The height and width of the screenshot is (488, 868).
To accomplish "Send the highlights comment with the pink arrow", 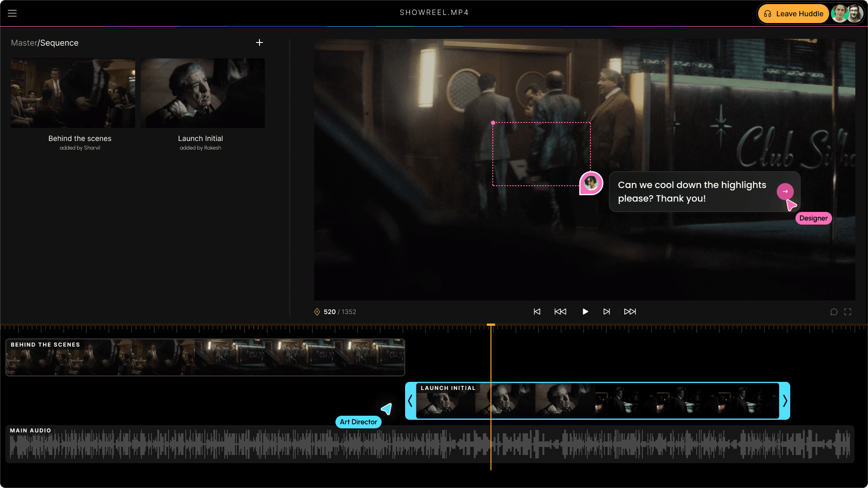I will pyautogui.click(x=785, y=192).
